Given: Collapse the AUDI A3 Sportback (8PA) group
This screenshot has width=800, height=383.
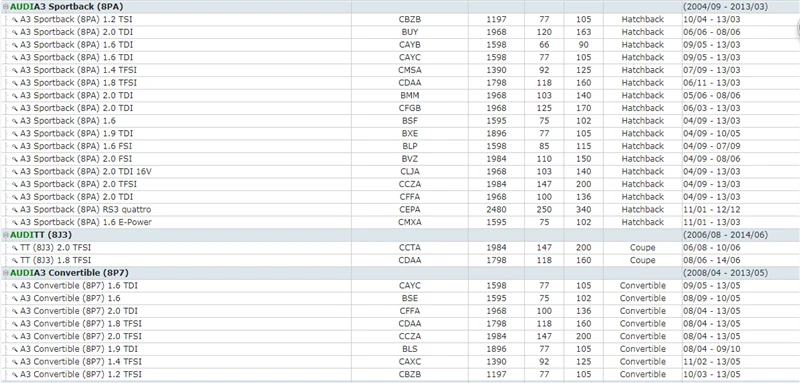Looking at the screenshot, I should click(6, 7).
